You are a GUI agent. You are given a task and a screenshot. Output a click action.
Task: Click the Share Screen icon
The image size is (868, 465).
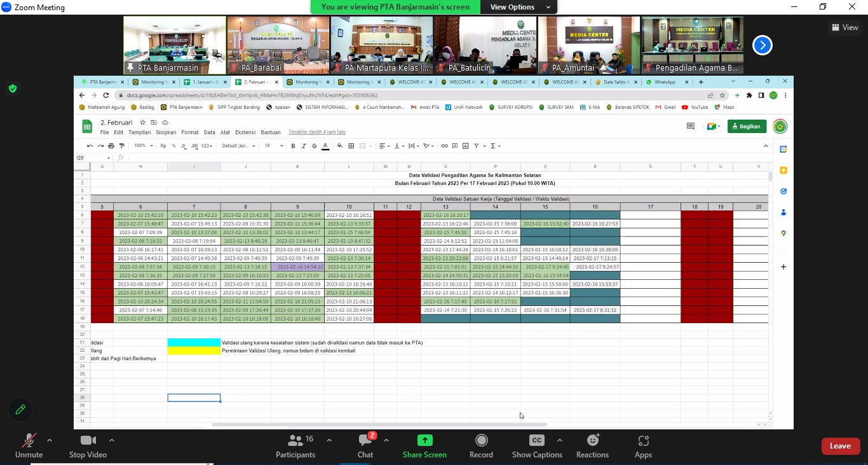pos(424,440)
